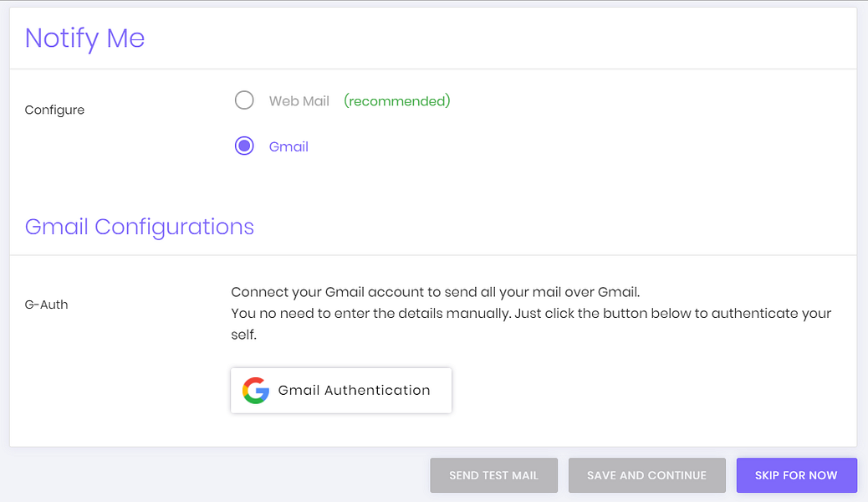Click the Google G icon on authentication button
Image resolution: width=868 pixels, height=502 pixels.
(x=255, y=390)
